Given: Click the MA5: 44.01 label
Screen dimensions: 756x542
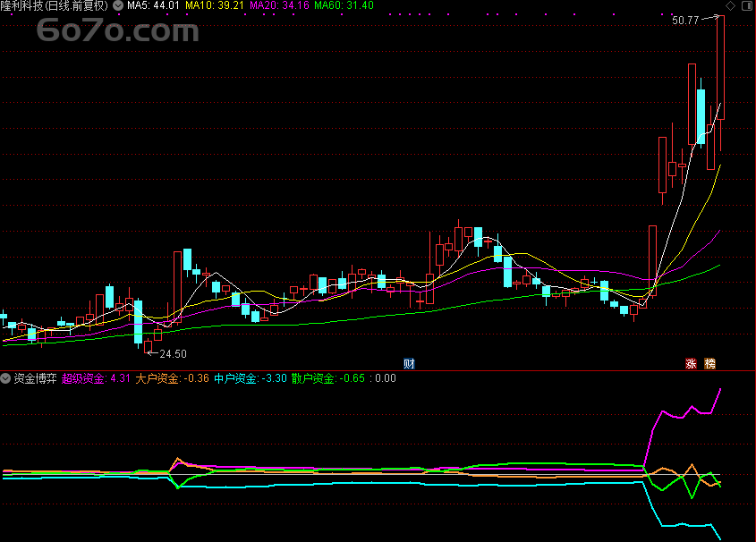Looking at the screenshot, I should click(153, 5).
